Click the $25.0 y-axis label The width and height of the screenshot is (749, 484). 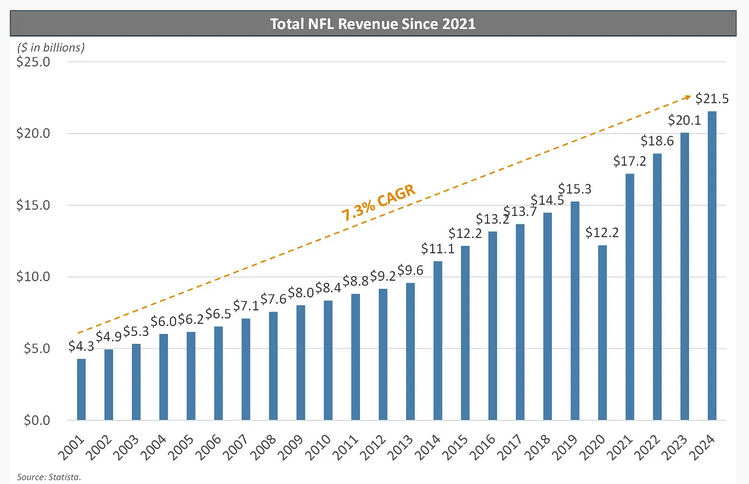(33, 62)
